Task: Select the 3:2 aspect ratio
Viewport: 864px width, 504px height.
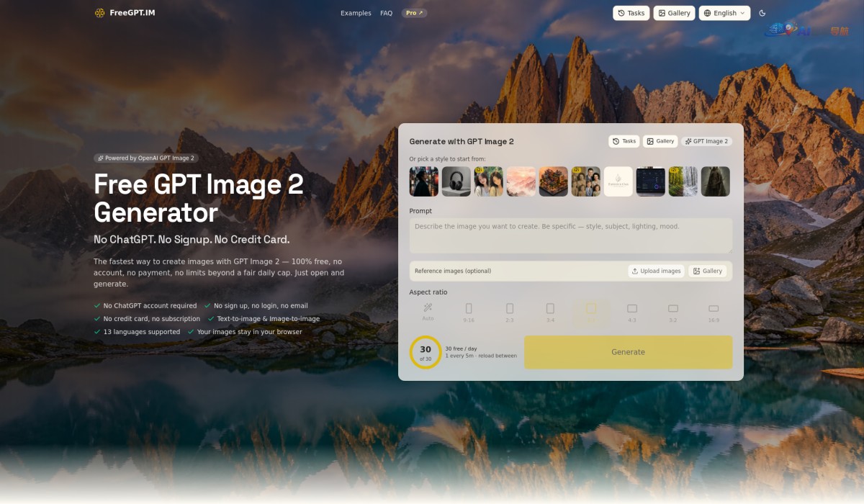Action: click(673, 312)
